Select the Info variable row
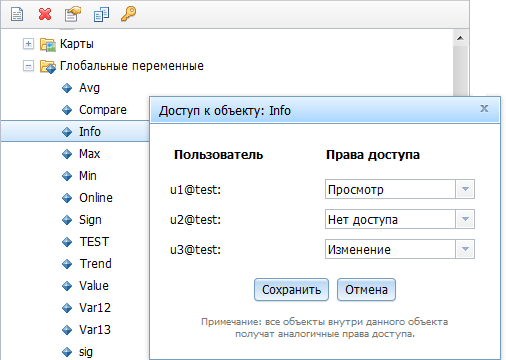This screenshot has height=360, width=506. point(75,132)
